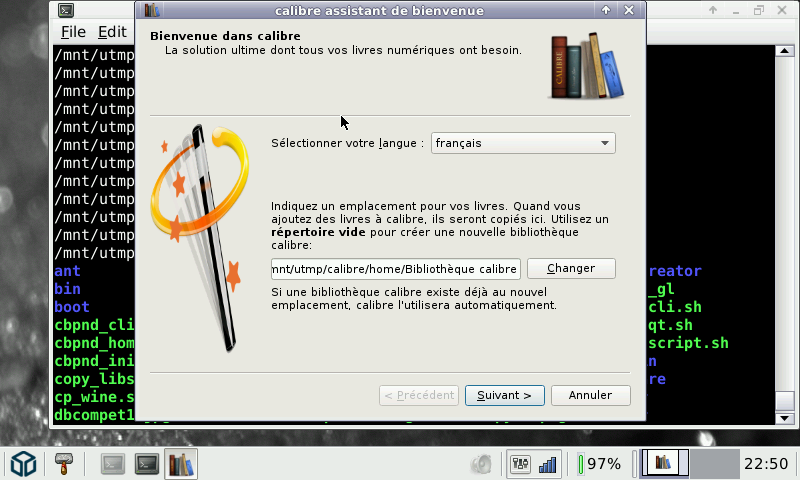The image size is (800, 480).
Task: Click Changer to pick library folder
Action: [571, 268]
